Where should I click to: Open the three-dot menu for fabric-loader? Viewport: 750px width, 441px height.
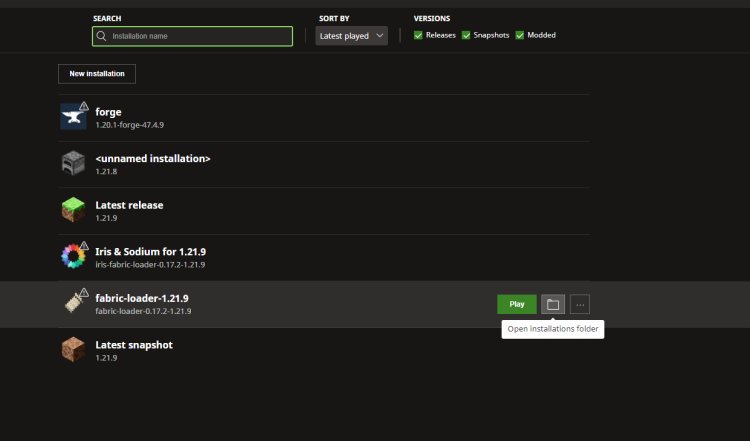[580, 304]
